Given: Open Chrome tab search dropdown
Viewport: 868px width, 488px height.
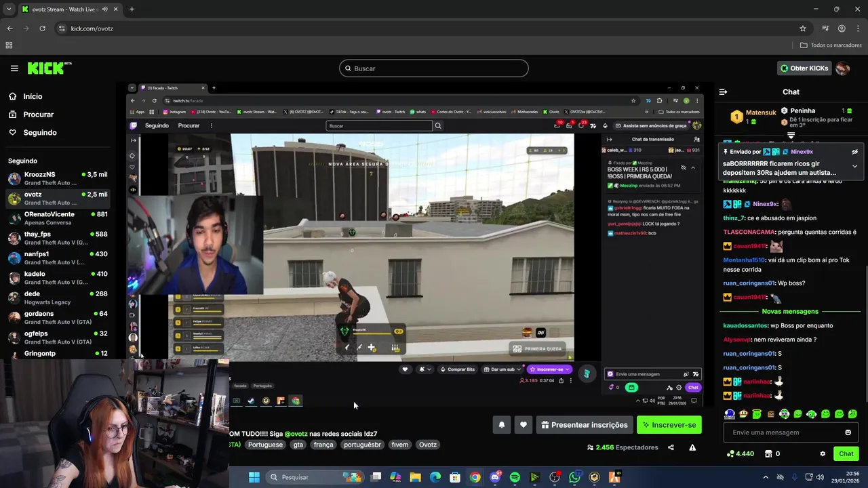Looking at the screenshot, I should [9, 9].
